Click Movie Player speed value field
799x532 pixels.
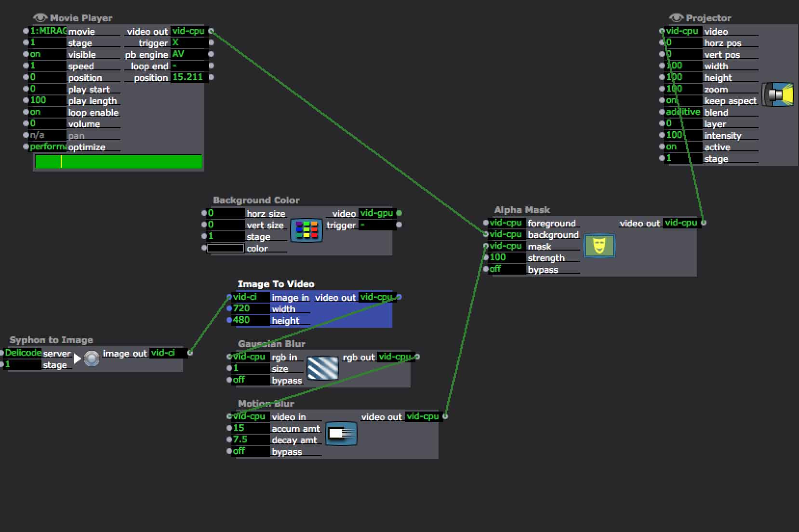[x=48, y=66]
